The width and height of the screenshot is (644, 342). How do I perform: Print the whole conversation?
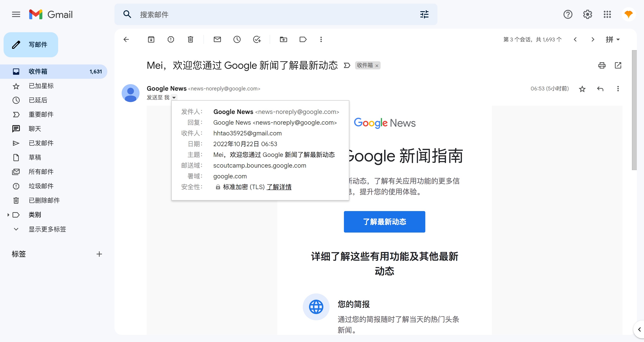602,65
